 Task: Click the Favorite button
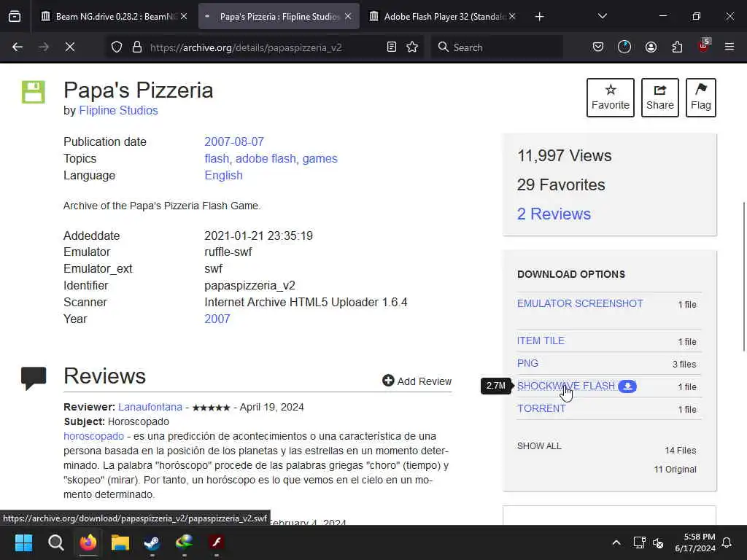pyautogui.click(x=611, y=98)
